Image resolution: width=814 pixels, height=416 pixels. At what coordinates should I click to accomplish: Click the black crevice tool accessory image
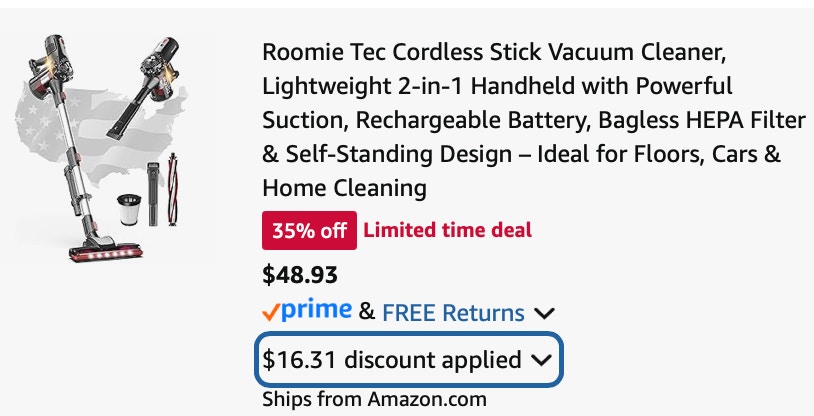(153, 194)
